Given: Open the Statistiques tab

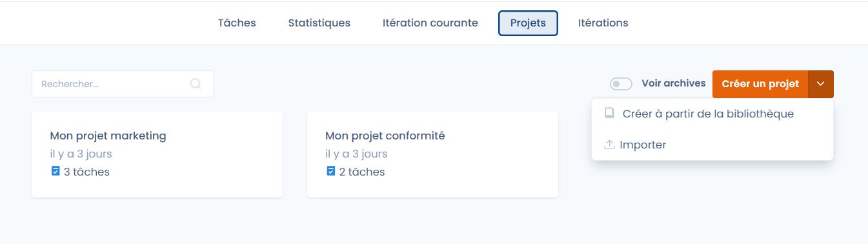Looking at the screenshot, I should (319, 23).
